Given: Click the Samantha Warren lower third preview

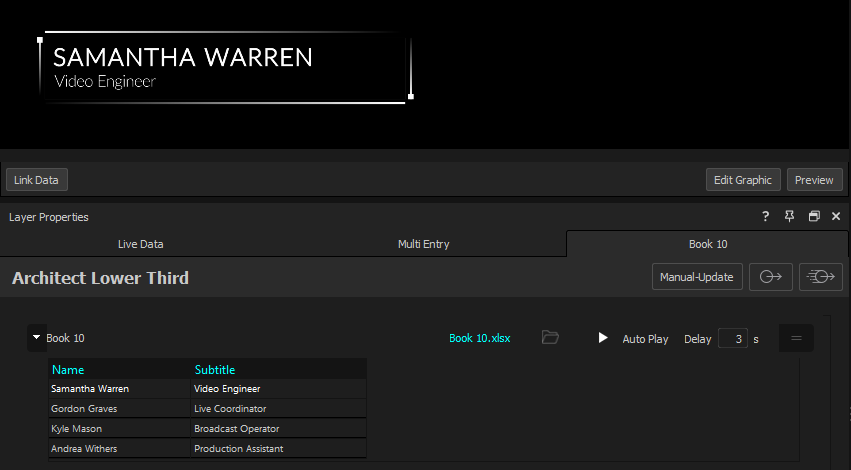Looking at the screenshot, I should pyautogui.click(x=225, y=67).
